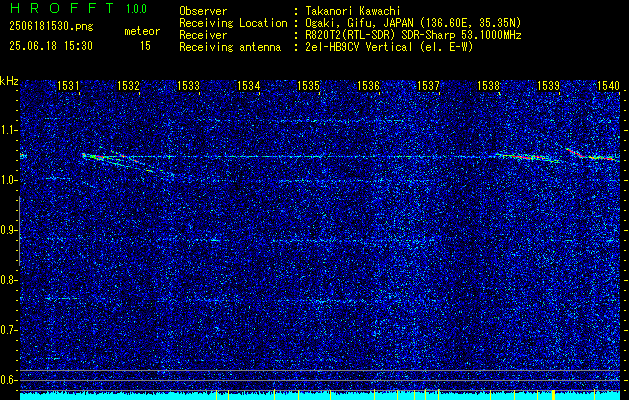Click the 0.6 kHz axis label

click(8, 380)
